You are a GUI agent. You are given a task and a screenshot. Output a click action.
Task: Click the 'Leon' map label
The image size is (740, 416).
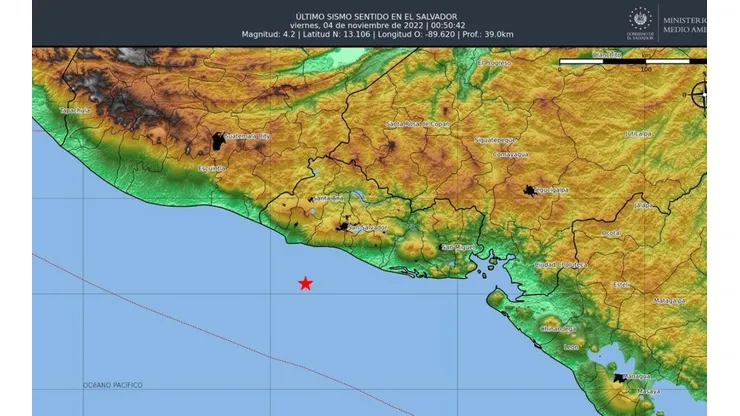(x=571, y=348)
